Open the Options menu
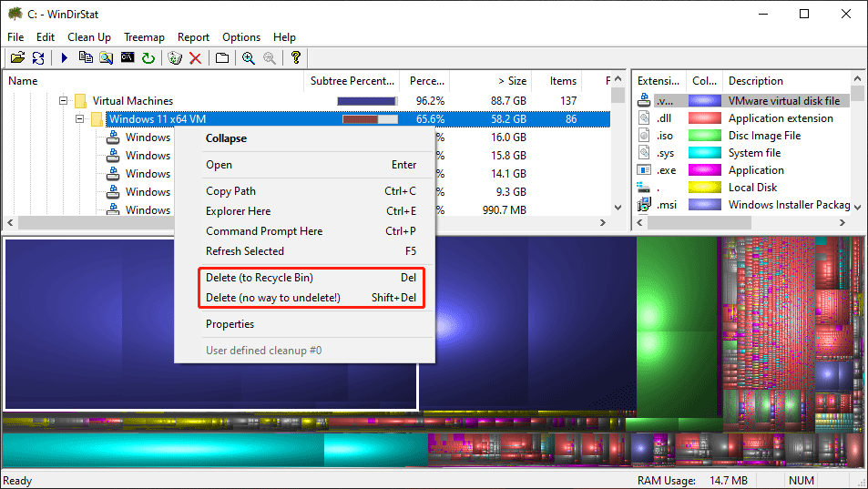This screenshot has width=868, height=489. point(241,37)
